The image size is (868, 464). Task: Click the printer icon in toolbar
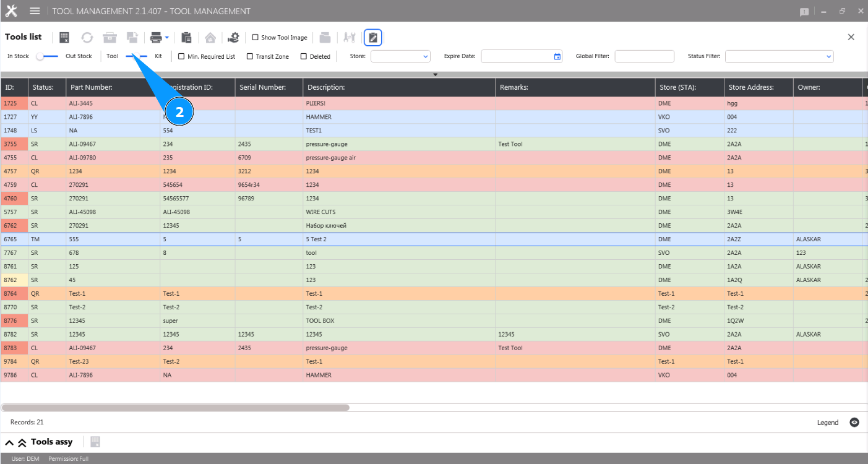pos(156,38)
